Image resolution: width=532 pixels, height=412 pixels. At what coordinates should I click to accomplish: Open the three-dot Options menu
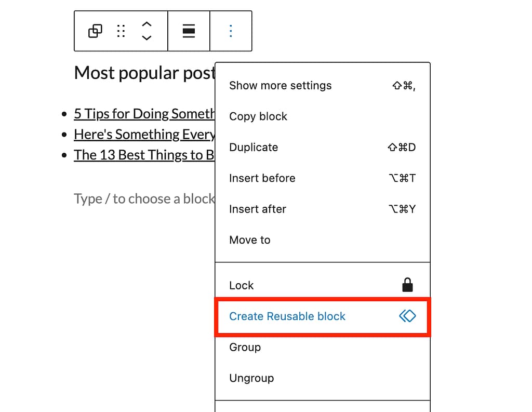231,31
